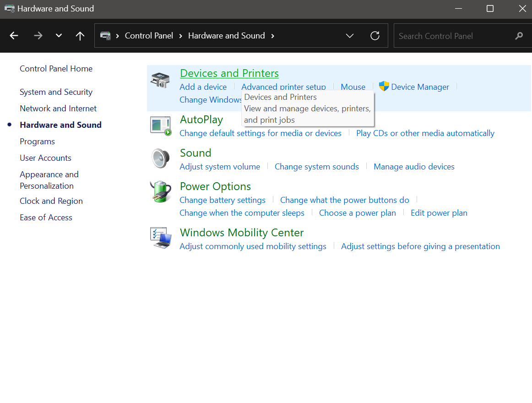The width and height of the screenshot is (532, 403).
Task: Click the address bar Control Panel icon
Action: pos(105,36)
